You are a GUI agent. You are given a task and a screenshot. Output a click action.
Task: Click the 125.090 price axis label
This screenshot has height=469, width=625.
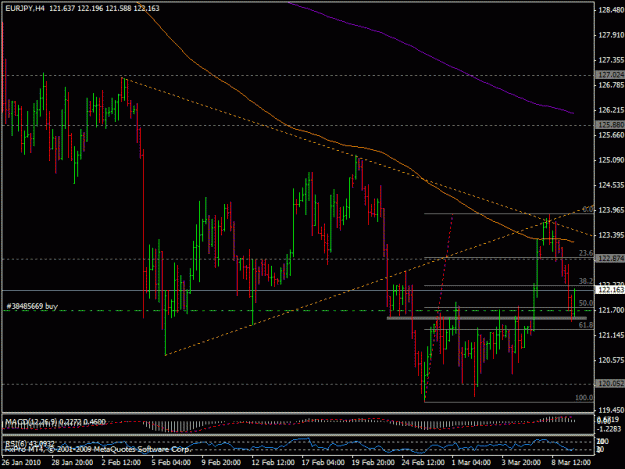click(611, 160)
